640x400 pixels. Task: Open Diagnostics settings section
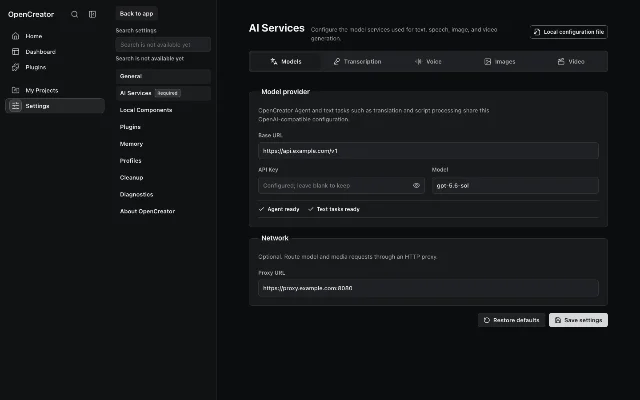point(163,194)
